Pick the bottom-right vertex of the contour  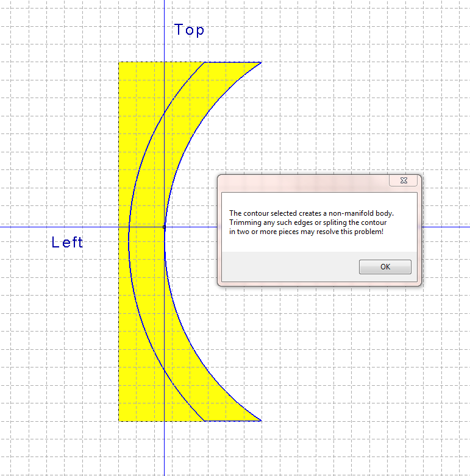(261, 421)
